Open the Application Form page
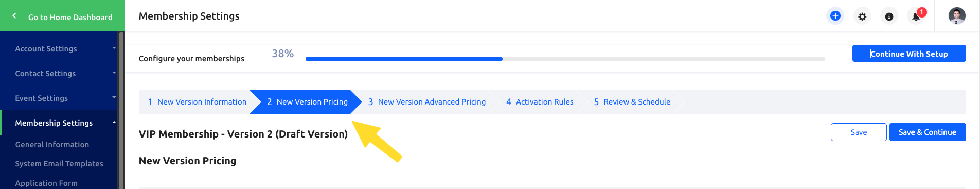Screen dimensions: 980x189 pyautogui.click(x=46, y=183)
